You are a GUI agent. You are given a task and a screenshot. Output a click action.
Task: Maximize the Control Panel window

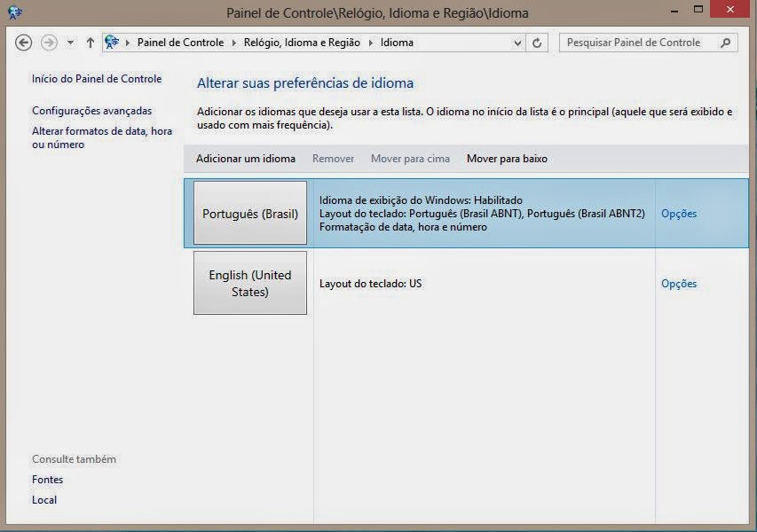pyautogui.click(x=698, y=9)
